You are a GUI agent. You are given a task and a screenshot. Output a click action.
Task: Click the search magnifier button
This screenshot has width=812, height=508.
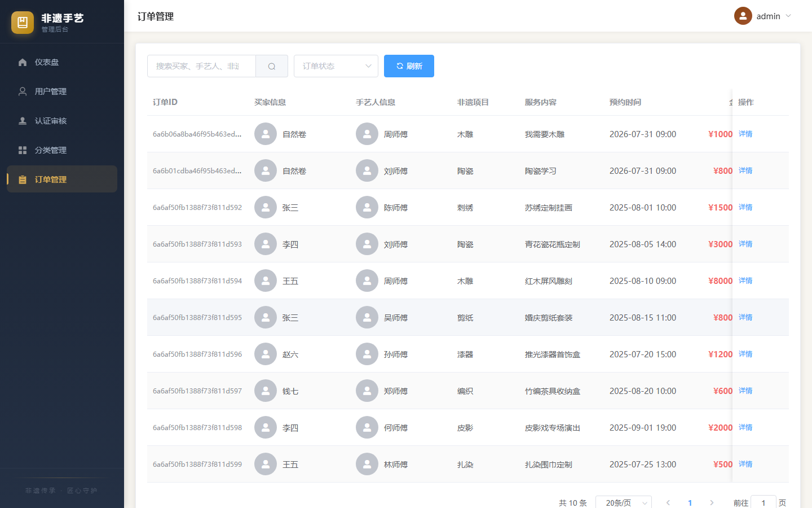tap(272, 66)
